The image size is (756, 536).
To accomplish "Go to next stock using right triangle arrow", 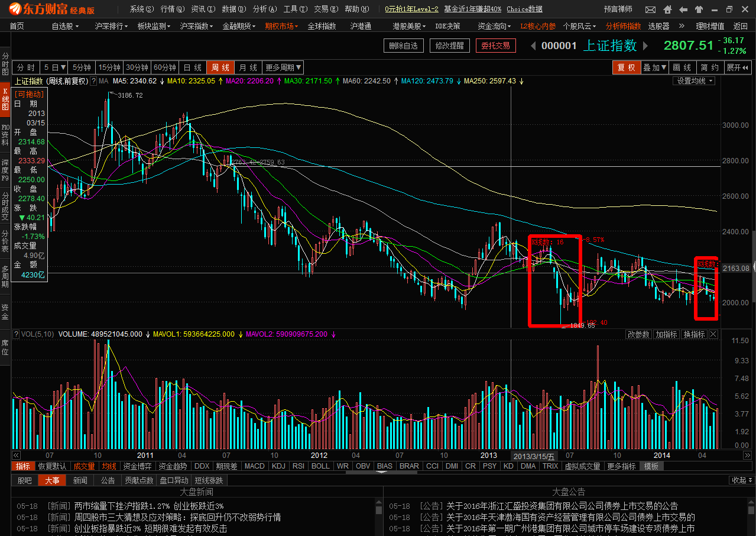I will pyautogui.click(x=646, y=46).
